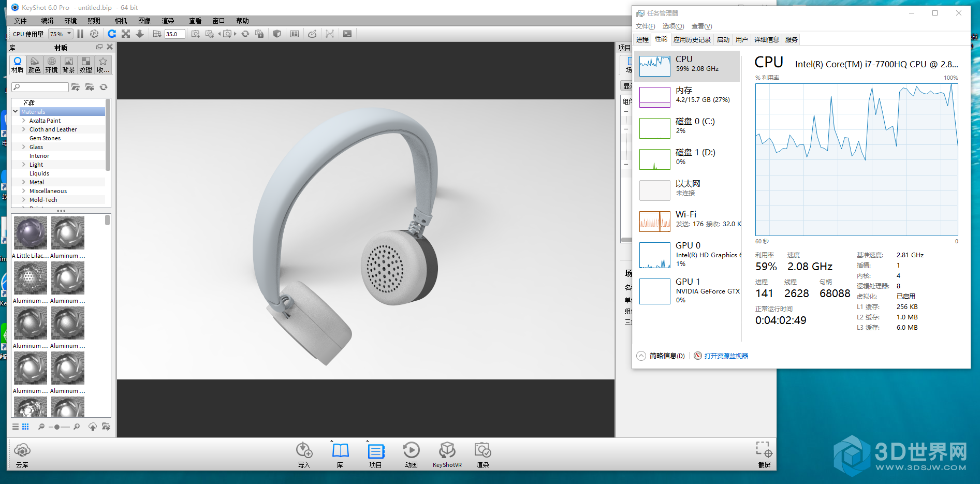The image size is (980, 484).
Task: Open the Scripting Console icon
Action: [347, 34]
